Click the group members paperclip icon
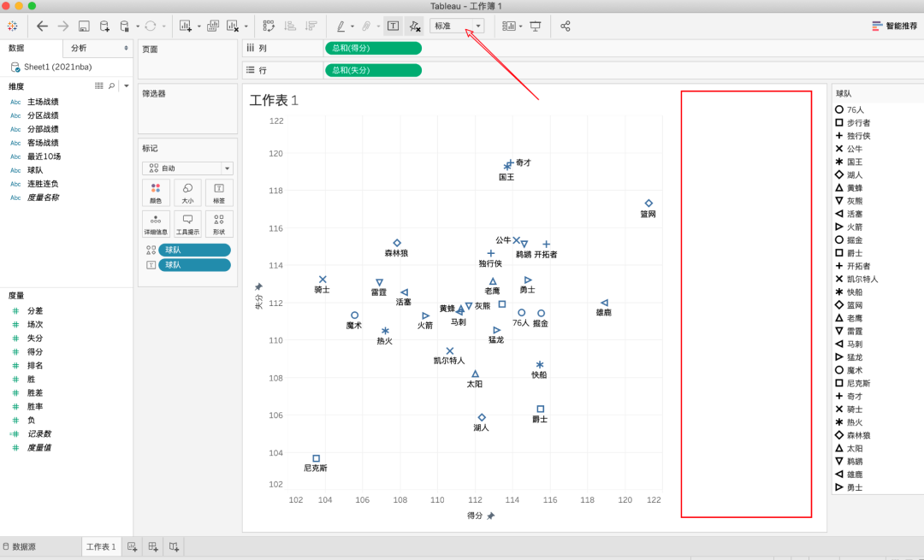The width and height of the screenshot is (924, 560). [x=366, y=26]
